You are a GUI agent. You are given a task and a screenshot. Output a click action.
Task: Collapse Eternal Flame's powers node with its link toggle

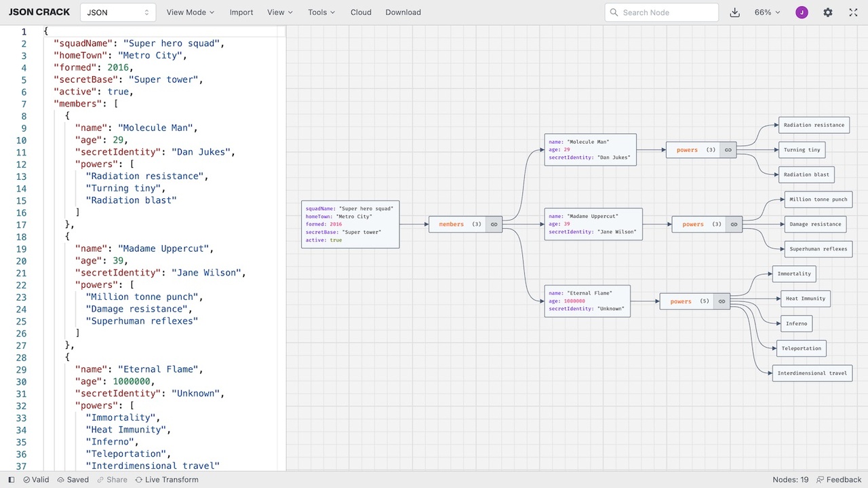coord(722,301)
